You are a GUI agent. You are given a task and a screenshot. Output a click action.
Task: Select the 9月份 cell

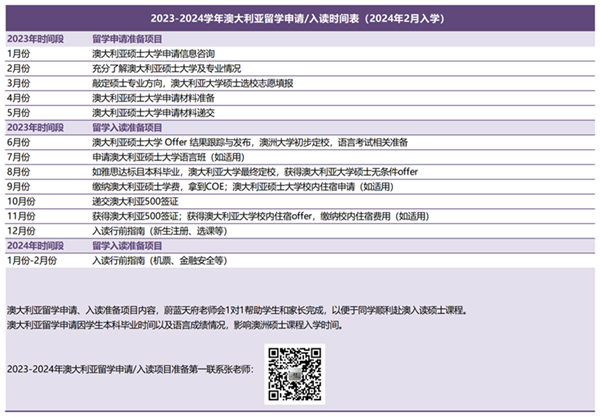20,186
